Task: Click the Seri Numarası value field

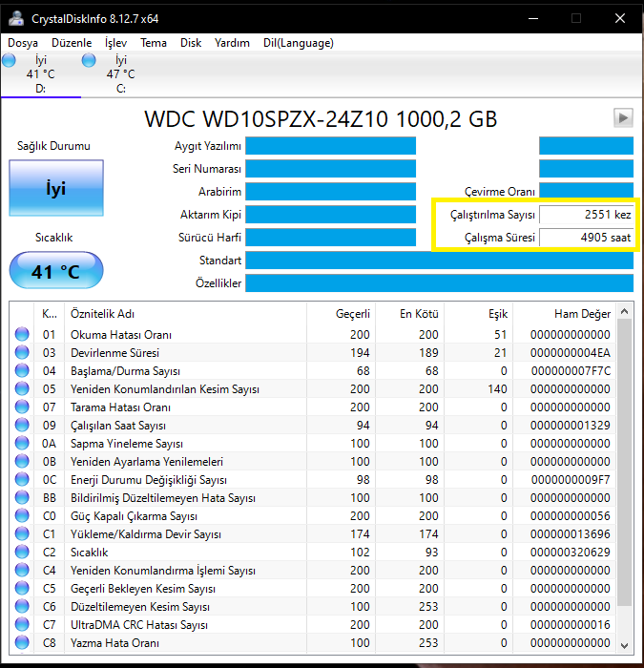Action: (330, 169)
